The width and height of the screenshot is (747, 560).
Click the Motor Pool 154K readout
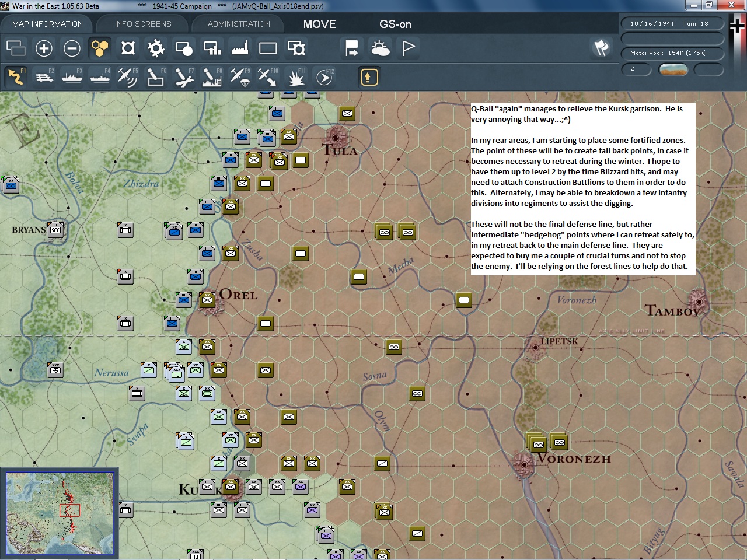[672, 53]
